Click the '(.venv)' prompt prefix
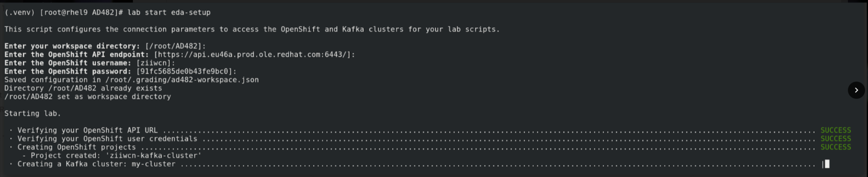This screenshot has width=868, height=177. coord(20,13)
